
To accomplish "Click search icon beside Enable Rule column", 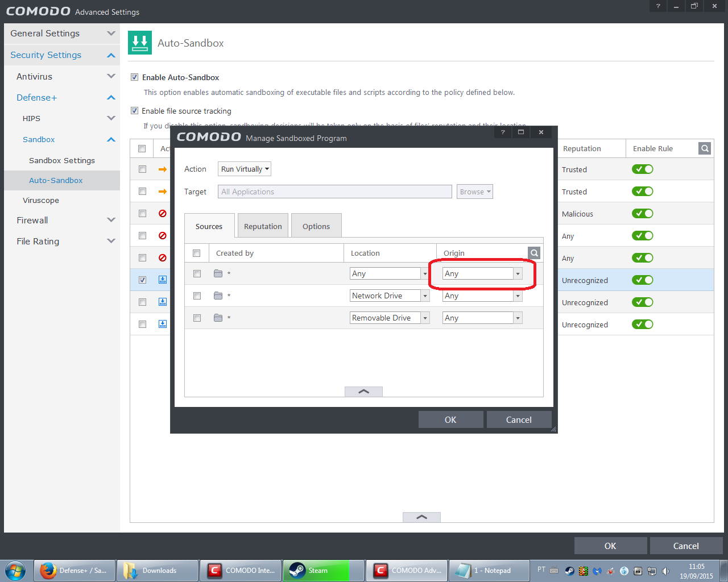I will click(705, 148).
